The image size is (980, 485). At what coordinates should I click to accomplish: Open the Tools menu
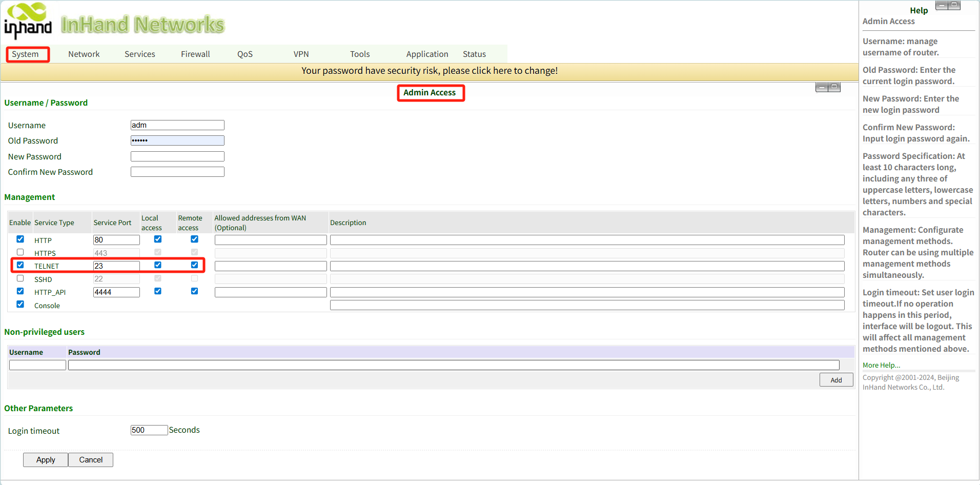pyautogui.click(x=360, y=54)
